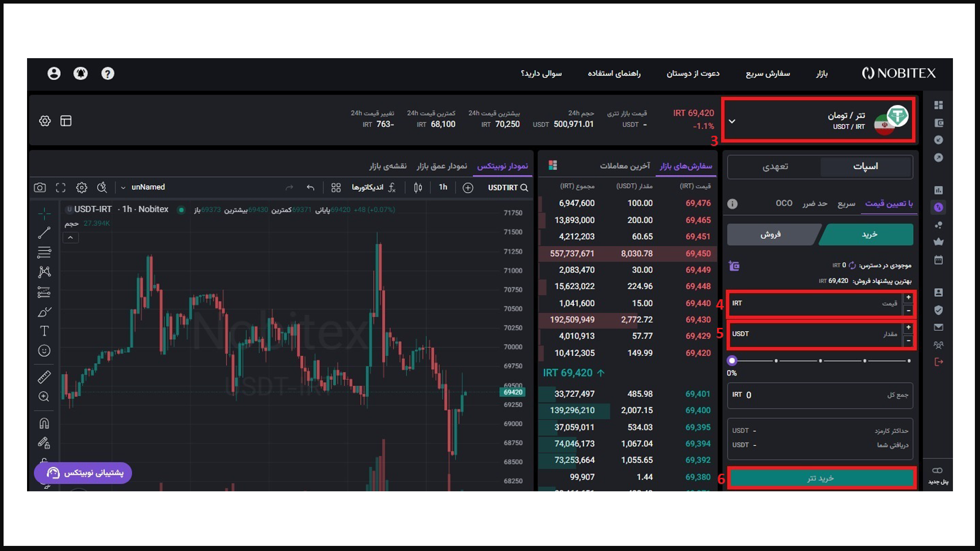
Task: Select the Text tool
Action: [x=44, y=331]
